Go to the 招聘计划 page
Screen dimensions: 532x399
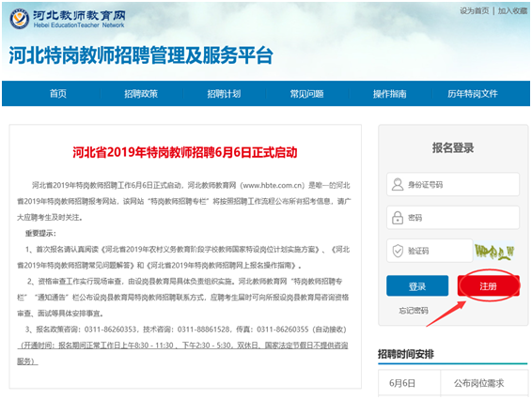click(224, 94)
